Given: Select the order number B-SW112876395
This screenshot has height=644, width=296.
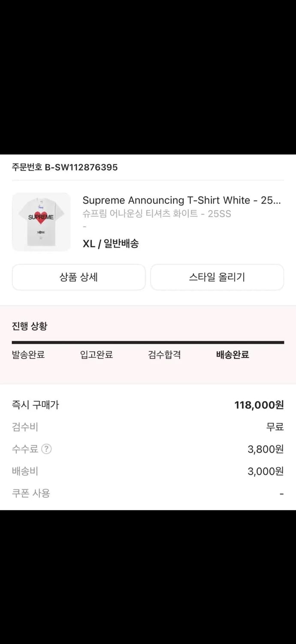Looking at the screenshot, I should [63, 167].
